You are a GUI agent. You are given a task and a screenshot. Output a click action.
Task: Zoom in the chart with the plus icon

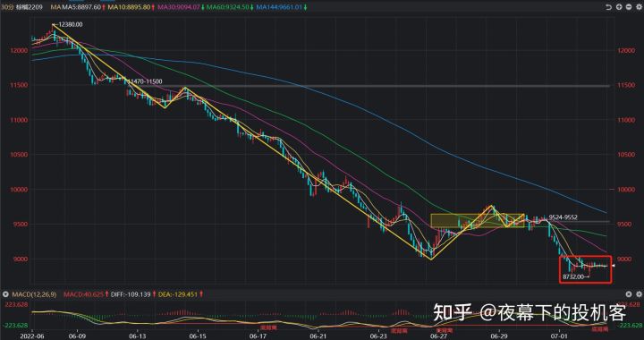coord(619,7)
